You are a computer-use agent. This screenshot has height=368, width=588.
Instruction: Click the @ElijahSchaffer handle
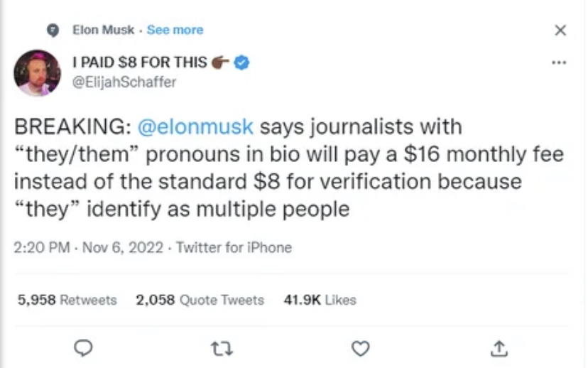[125, 82]
